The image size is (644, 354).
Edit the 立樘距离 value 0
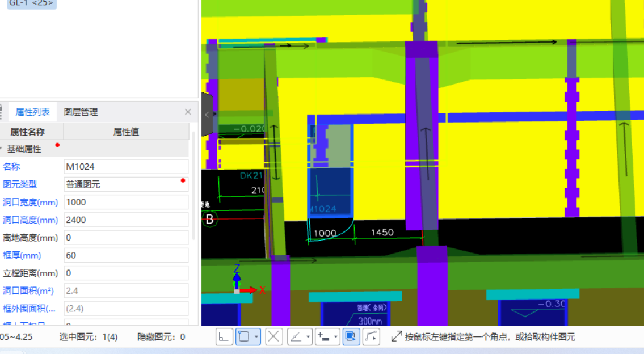[x=126, y=273]
